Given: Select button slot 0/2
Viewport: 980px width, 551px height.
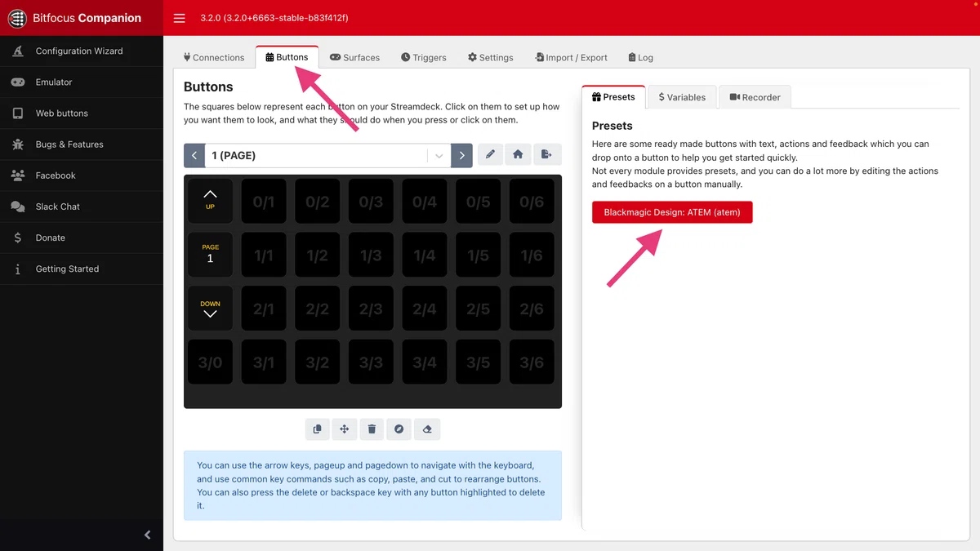Looking at the screenshot, I should click(318, 200).
